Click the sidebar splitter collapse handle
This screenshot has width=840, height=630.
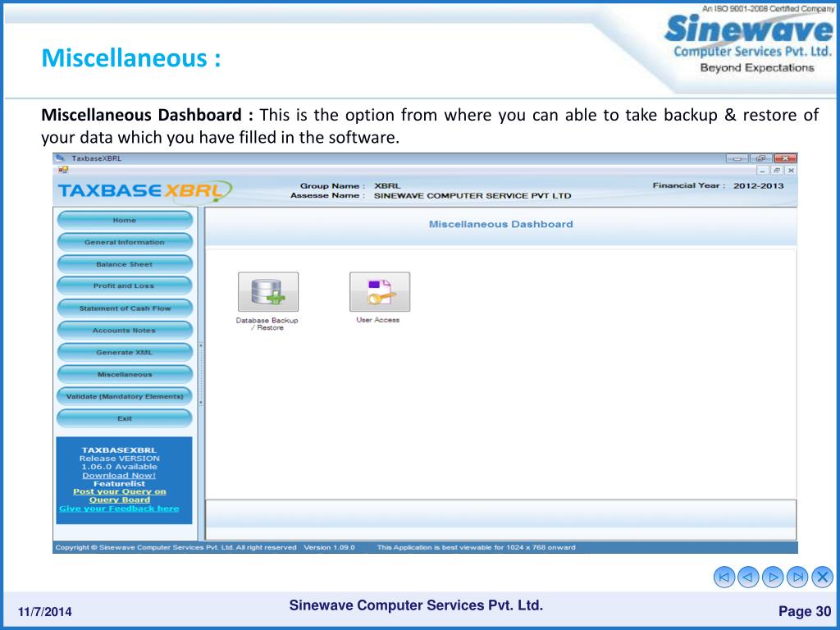(x=201, y=374)
